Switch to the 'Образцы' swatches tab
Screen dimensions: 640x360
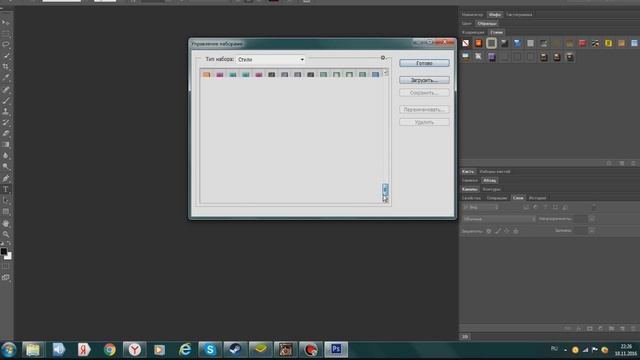coord(487,24)
